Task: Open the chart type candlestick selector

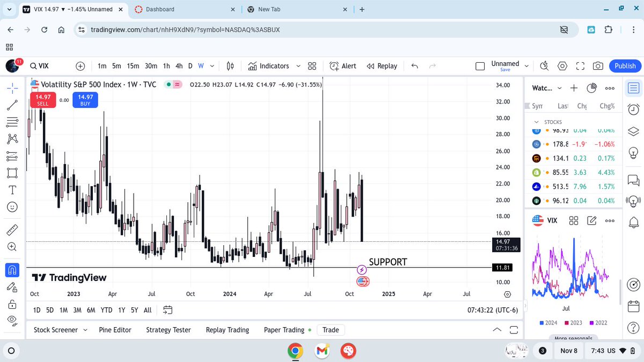Action: point(230,66)
